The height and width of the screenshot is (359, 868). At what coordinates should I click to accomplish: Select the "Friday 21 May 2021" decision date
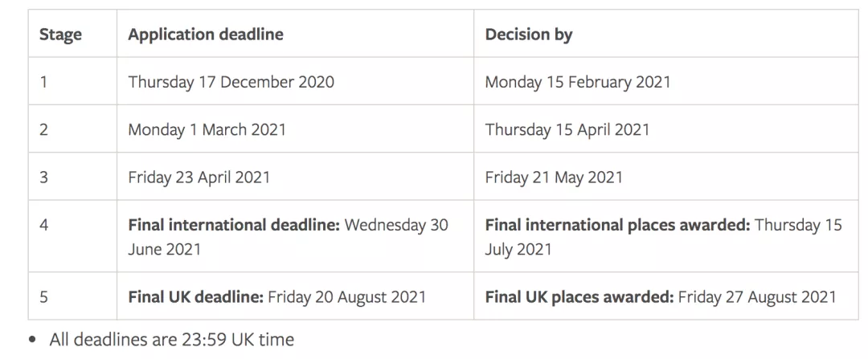[554, 177]
